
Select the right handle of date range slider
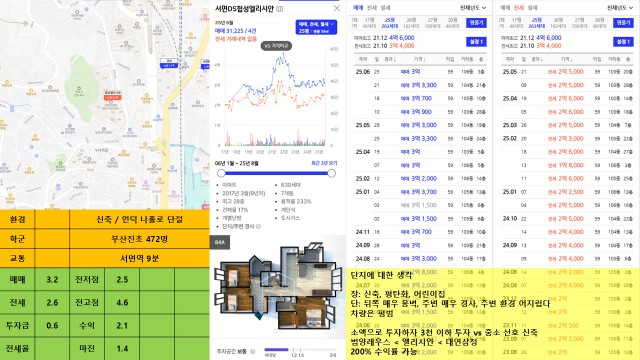tap(331, 173)
